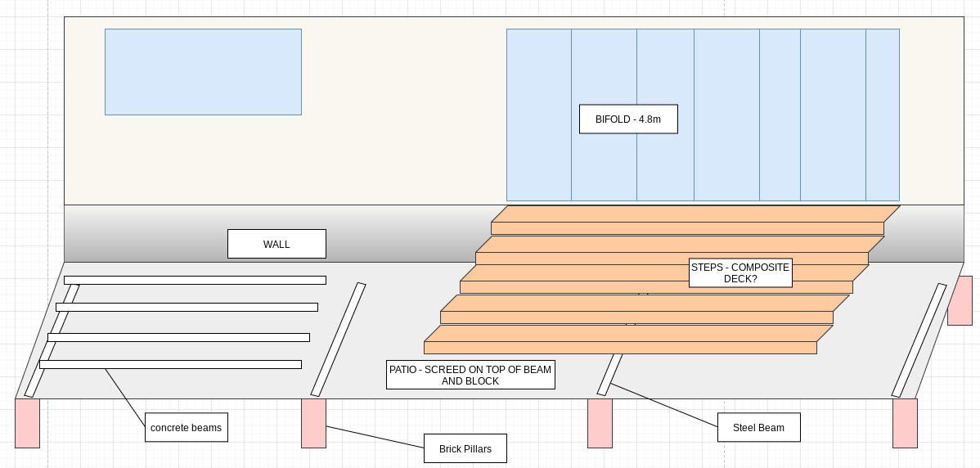Click the lowest white concrete beam
Image resolution: width=980 pixels, height=468 pixels.
[170, 364]
